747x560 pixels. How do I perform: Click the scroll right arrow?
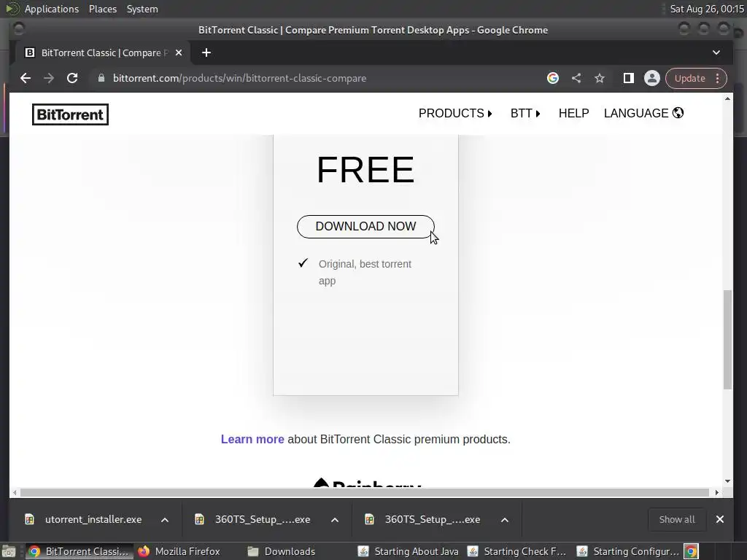tap(717, 492)
